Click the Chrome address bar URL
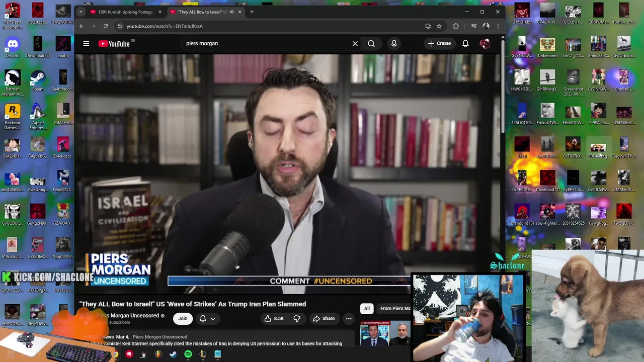Image resolution: width=644 pixels, height=362 pixels. click(x=165, y=26)
